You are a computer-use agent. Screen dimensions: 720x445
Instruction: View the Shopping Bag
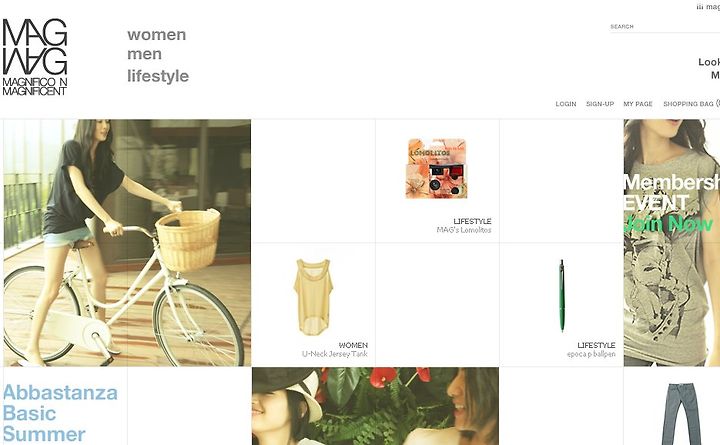click(691, 104)
